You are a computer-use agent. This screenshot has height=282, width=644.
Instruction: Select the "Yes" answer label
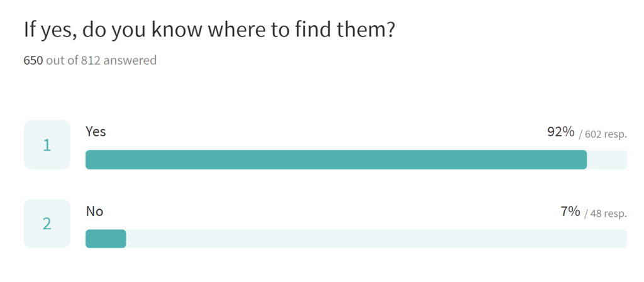(96, 131)
